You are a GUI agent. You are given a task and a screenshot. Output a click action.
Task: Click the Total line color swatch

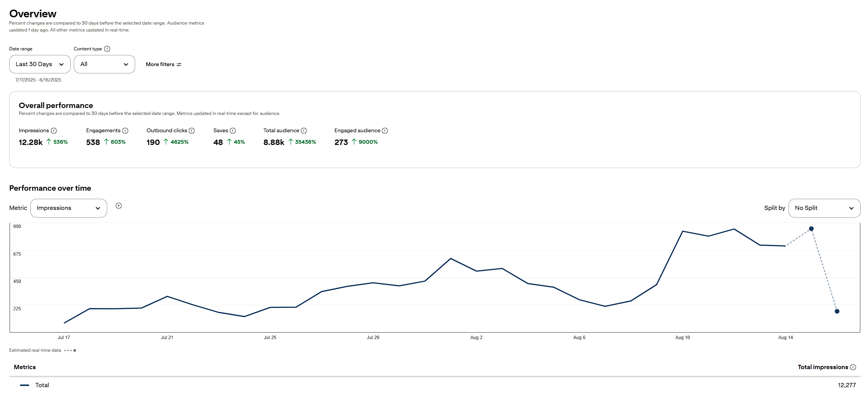click(x=25, y=385)
